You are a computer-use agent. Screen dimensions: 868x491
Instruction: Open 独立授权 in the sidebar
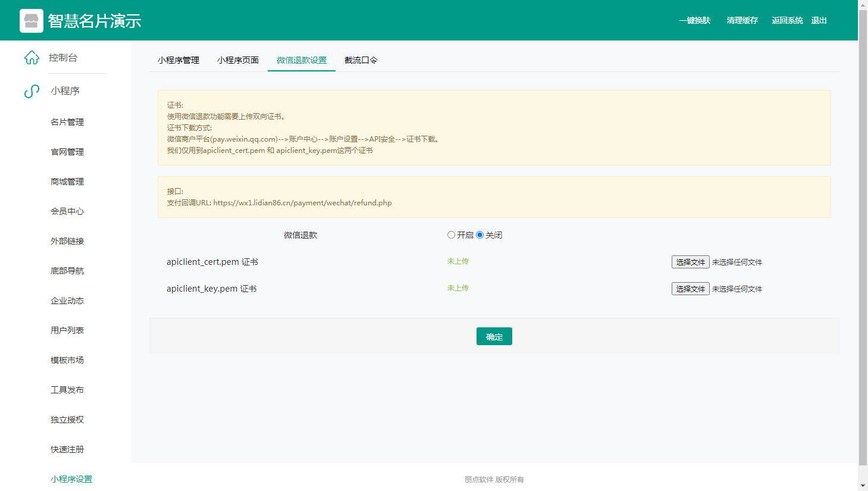point(67,420)
